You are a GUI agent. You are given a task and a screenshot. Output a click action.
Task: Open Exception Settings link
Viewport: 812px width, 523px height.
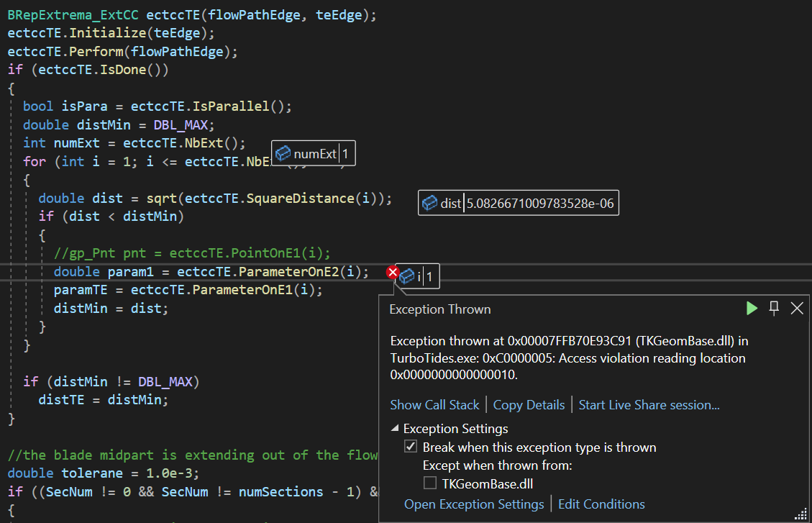pos(474,504)
